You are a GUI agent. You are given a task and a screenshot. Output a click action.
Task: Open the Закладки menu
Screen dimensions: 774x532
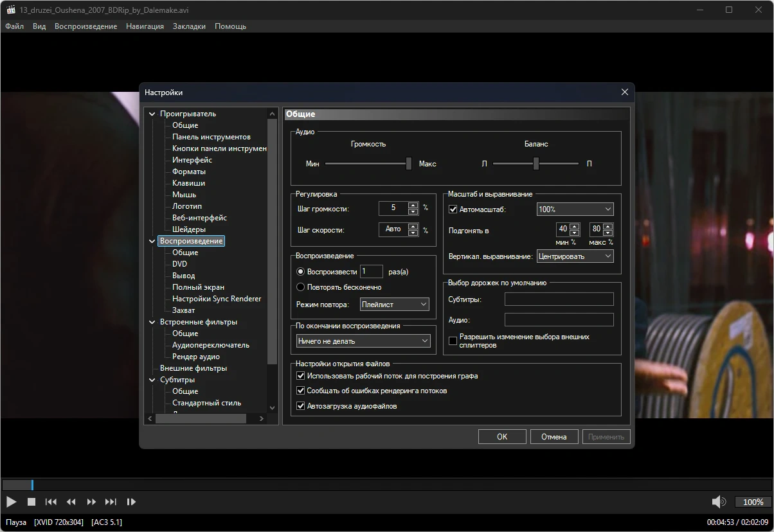pyautogui.click(x=189, y=26)
